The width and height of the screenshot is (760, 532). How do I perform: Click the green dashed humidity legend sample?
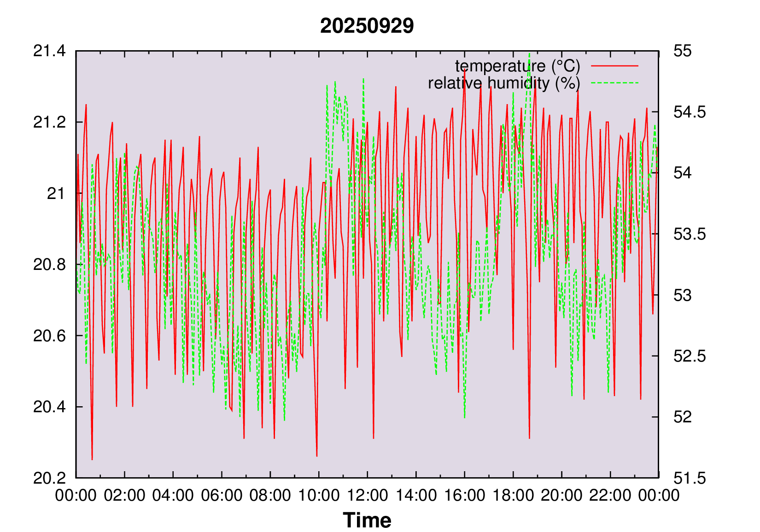point(614,83)
